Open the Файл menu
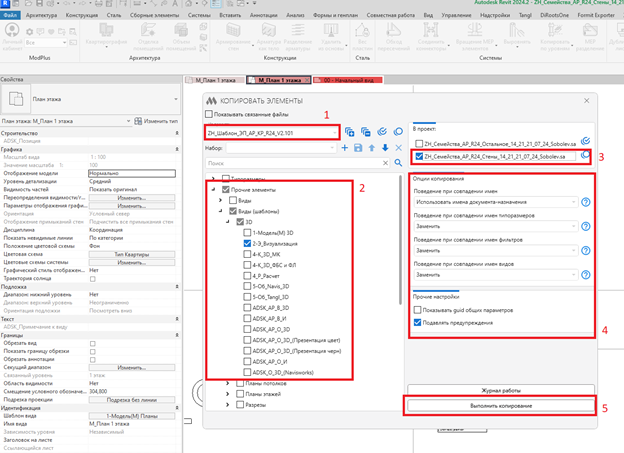Image resolution: width=624 pixels, height=453 pixels. click(x=10, y=15)
